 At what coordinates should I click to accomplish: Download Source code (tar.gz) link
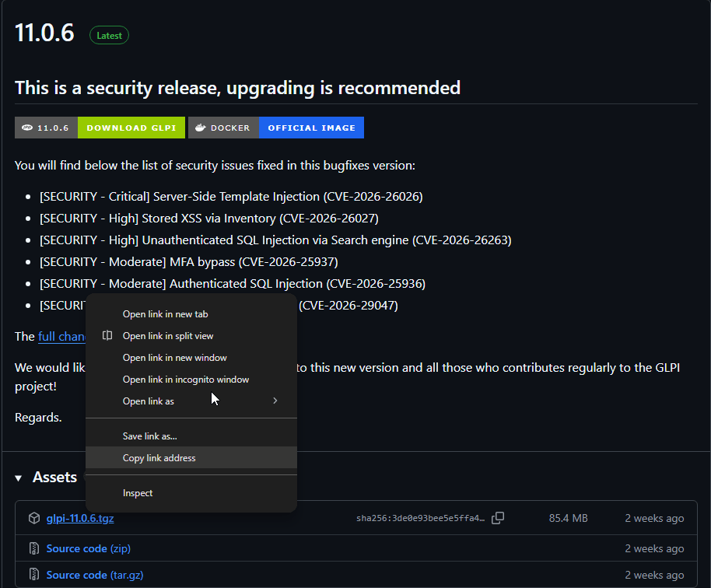click(x=76, y=575)
